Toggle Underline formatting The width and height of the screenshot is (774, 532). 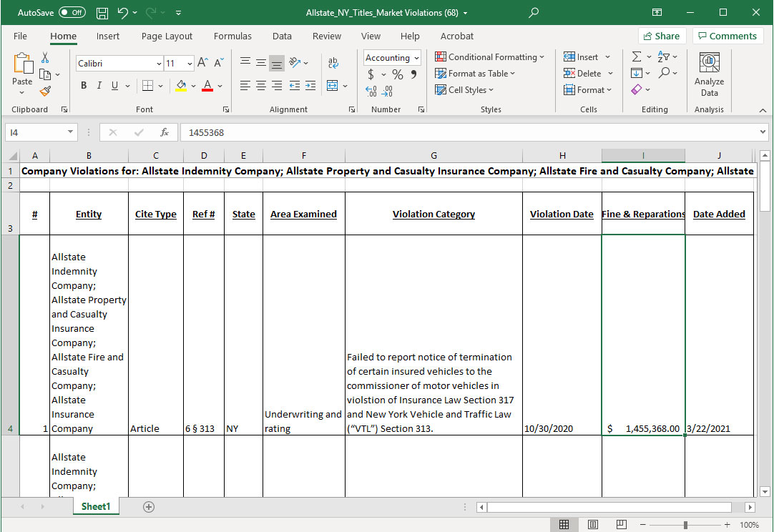[x=114, y=86]
